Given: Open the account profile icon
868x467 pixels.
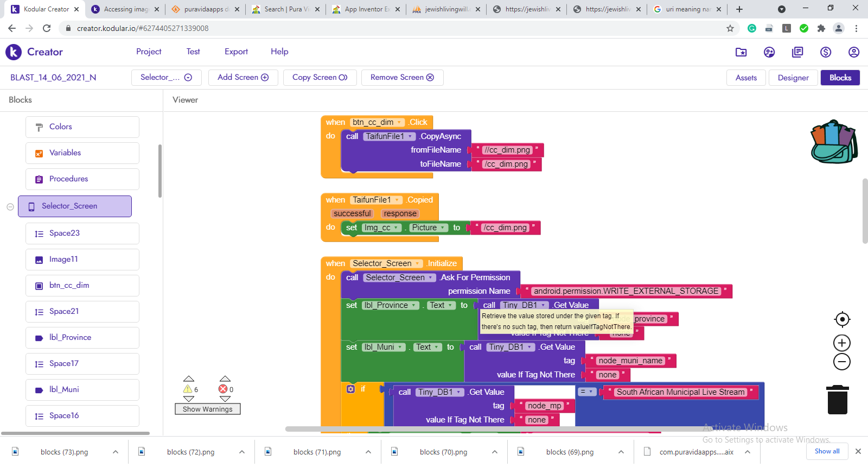Looking at the screenshot, I should tap(853, 52).
